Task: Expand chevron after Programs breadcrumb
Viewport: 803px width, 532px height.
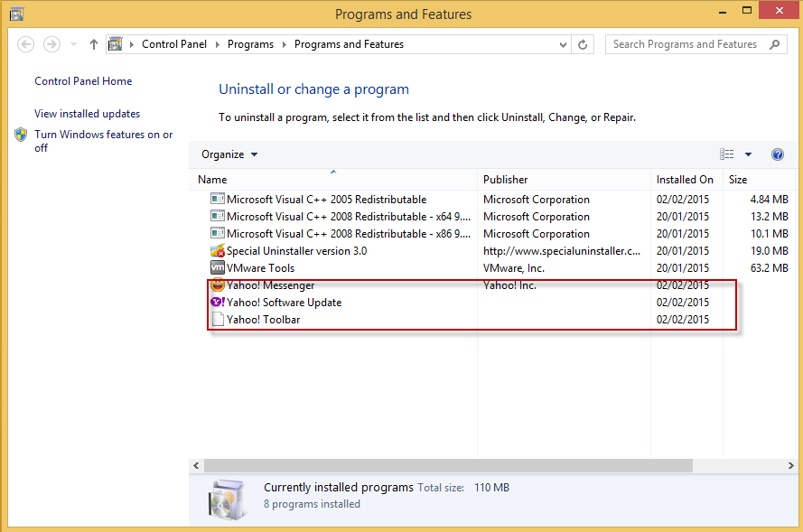Action: [285, 44]
